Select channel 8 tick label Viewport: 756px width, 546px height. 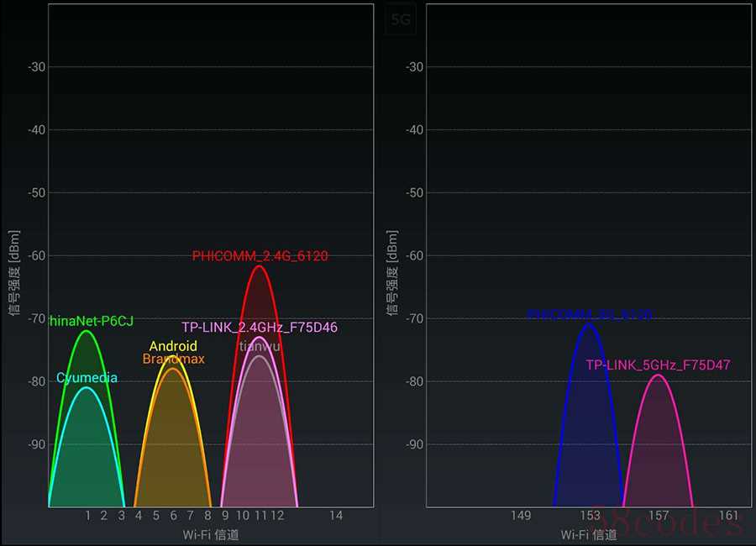click(x=207, y=516)
